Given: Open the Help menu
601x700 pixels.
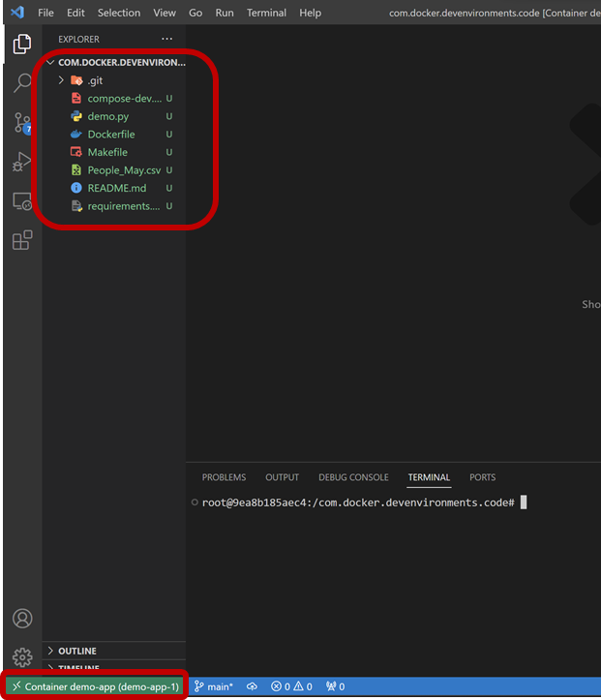Looking at the screenshot, I should tap(310, 13).
